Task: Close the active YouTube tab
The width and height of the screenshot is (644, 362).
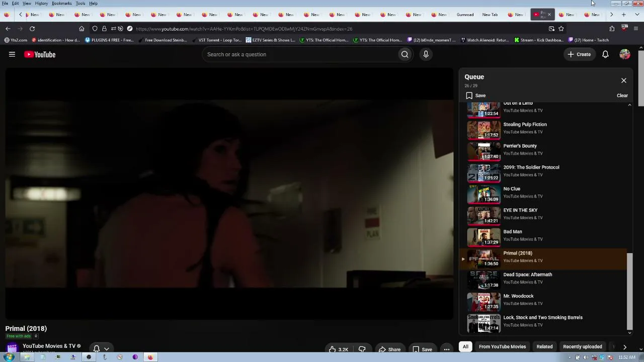Action: coord(549,15)
